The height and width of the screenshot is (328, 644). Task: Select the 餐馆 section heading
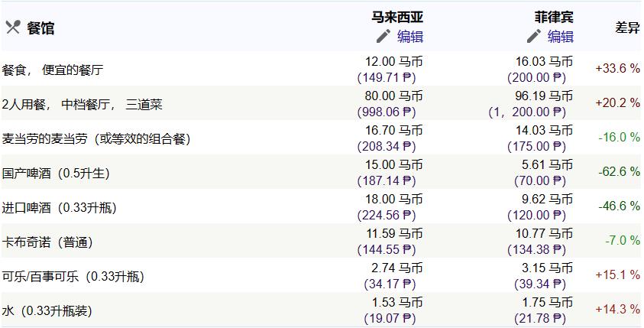coord(40,28)
